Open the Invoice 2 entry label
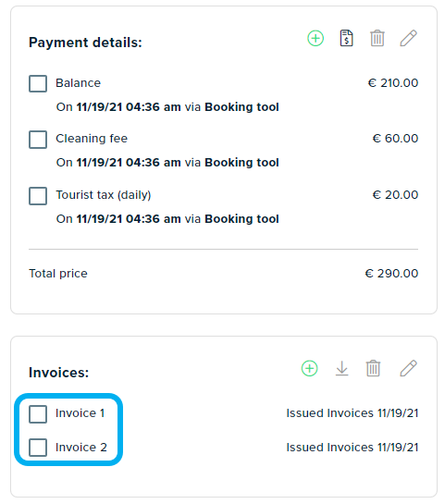Screen dimensions: 445x504 click(x=81, y=448)
